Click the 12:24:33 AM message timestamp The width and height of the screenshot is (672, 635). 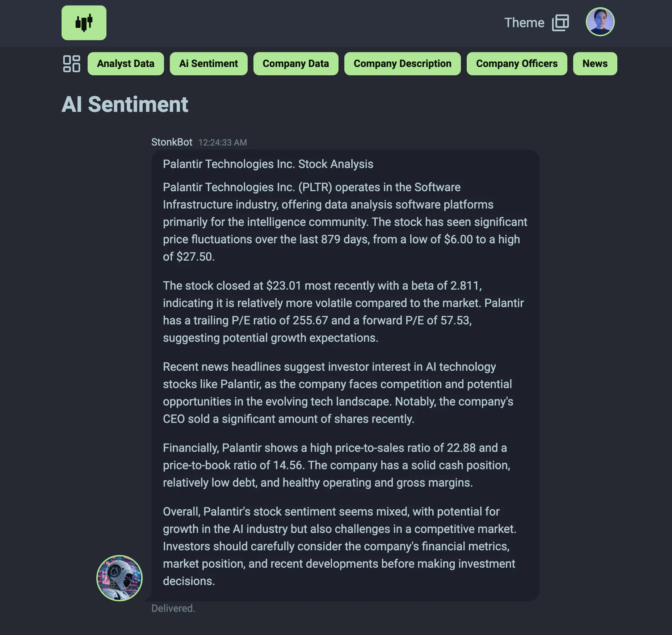(223, 143)
